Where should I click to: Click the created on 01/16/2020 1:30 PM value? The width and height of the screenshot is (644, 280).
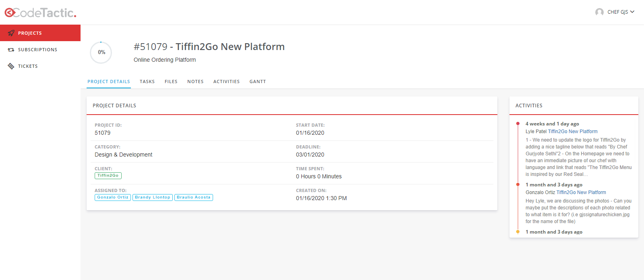321,198
